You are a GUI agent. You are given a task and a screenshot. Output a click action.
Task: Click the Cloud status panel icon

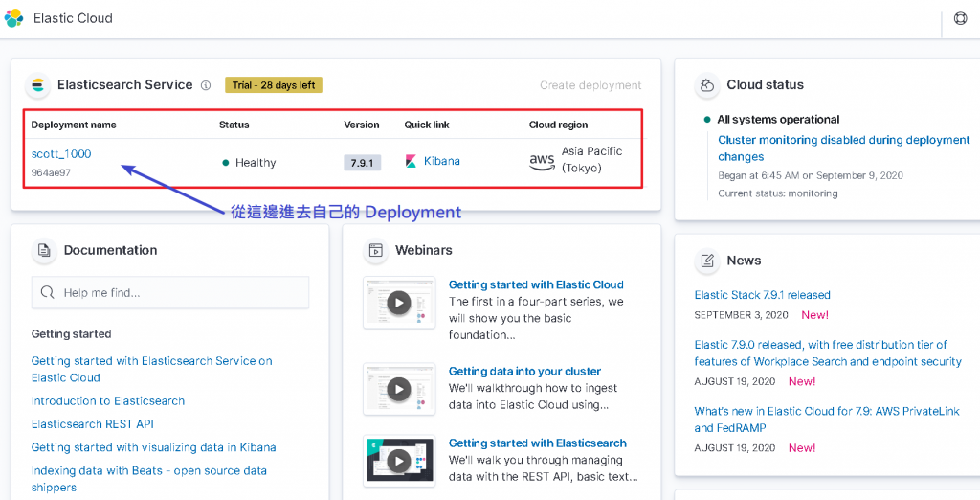[x=707, y=85]
